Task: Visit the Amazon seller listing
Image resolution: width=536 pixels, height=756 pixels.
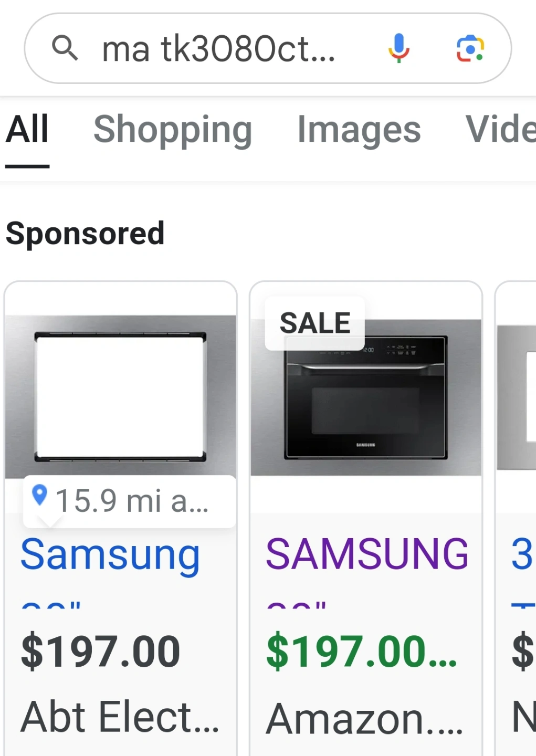Action: pos(364,719)
